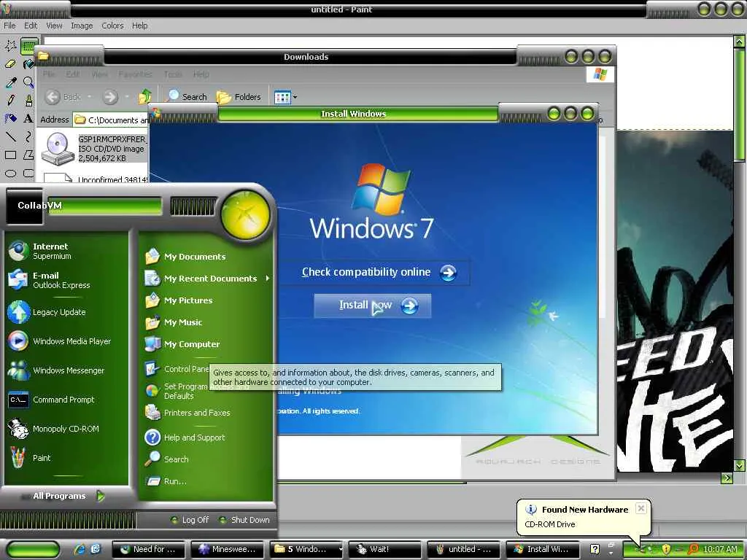Choose the Ellipse tool in Paint

[x=10, y=173]
